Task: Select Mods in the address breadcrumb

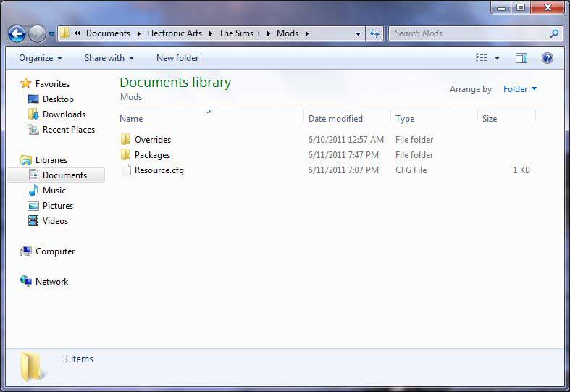Action: tap(288, 33)
